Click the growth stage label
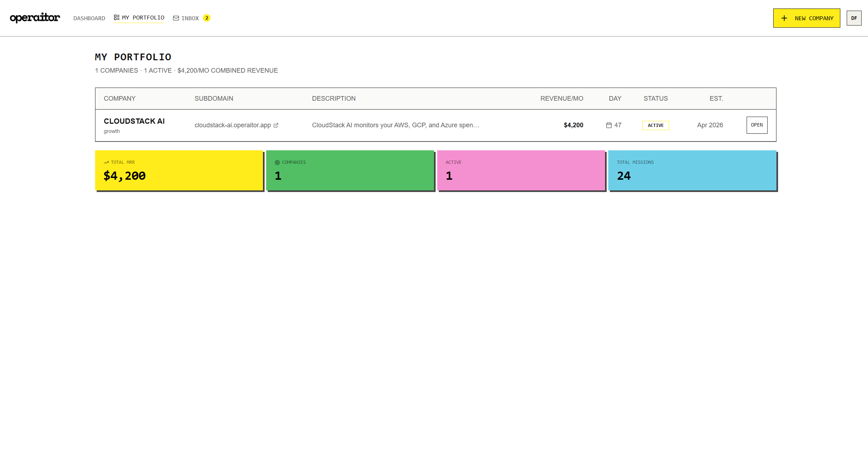Screen dimensions: 868x463 click(x=111, y=131)
